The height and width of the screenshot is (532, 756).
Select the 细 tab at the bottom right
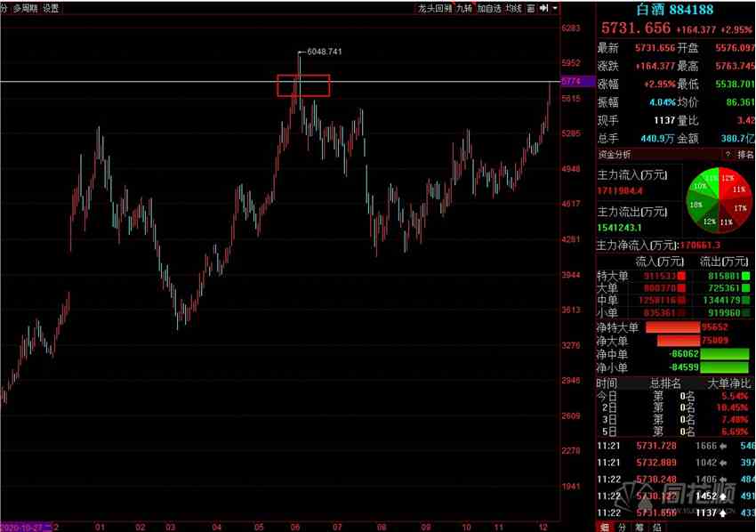(x=604, y=526)
